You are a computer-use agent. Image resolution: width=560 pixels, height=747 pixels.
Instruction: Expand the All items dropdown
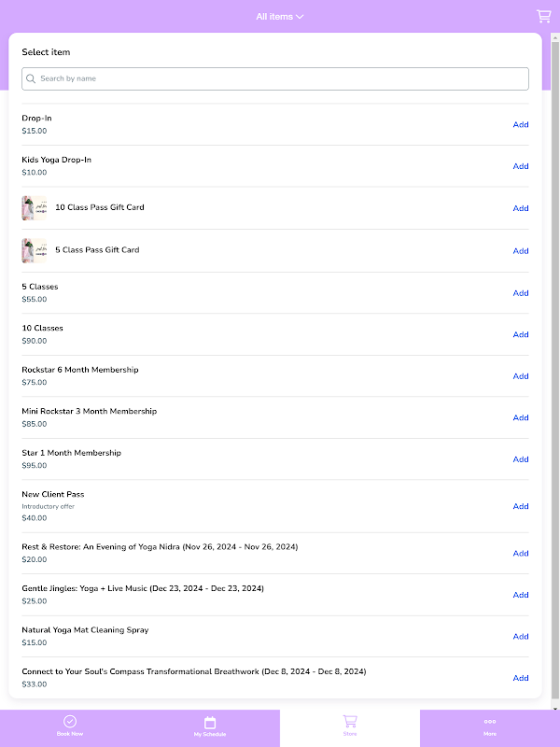tap(280, 17)
